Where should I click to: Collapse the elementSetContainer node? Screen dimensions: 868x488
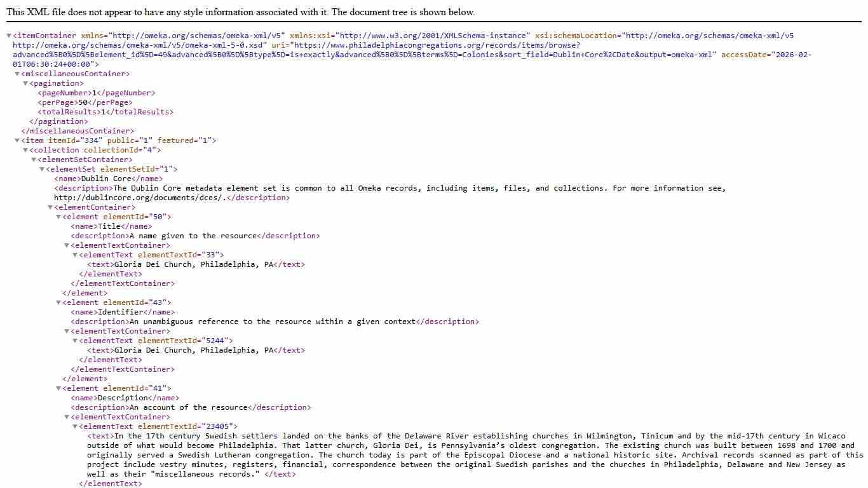click(34, 160)
